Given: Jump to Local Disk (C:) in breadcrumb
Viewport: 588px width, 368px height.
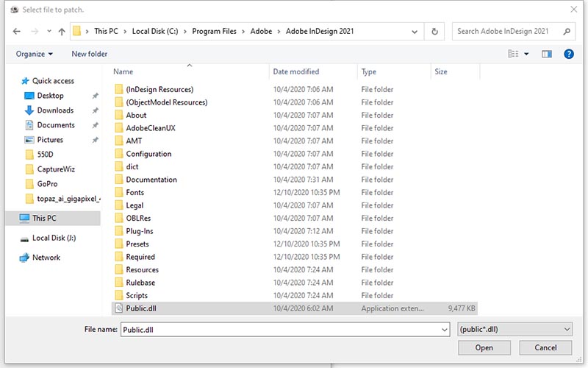Looking at the screenshot, I should (x=155, y=32).
